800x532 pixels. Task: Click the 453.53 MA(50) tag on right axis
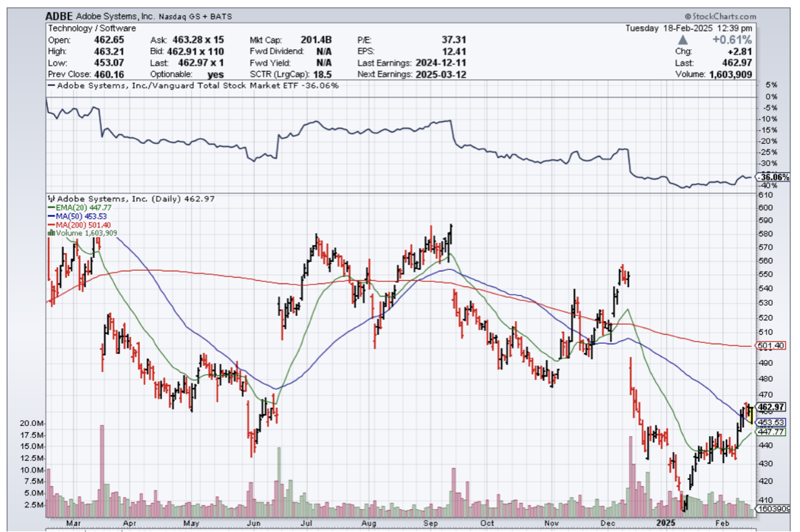click(x=770, y=422)
